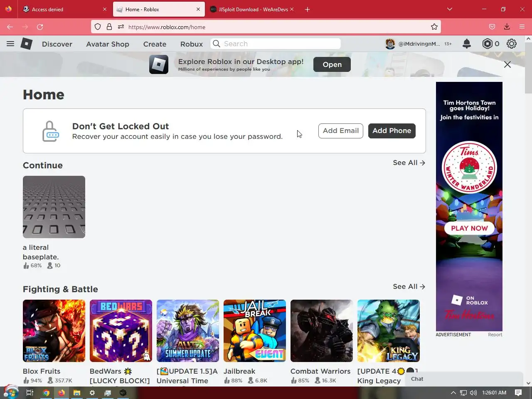Click the Jailbreak title text
This screenshot has height=399, width=532.
click(239, 371)
